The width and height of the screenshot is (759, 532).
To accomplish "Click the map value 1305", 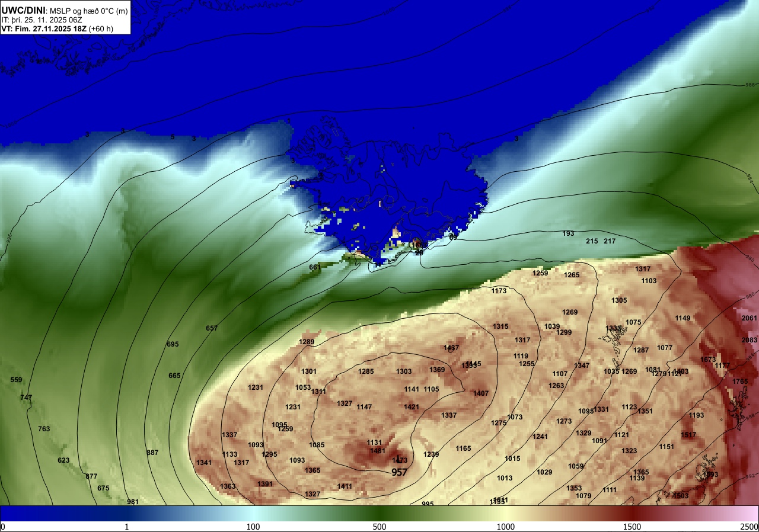I will [619, 300].
